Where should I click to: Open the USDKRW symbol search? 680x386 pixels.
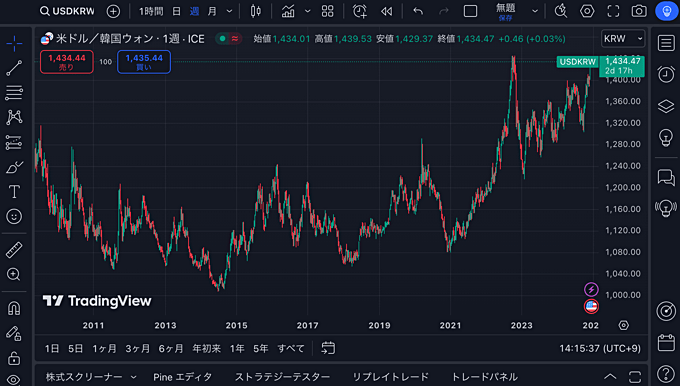point(67,11)
